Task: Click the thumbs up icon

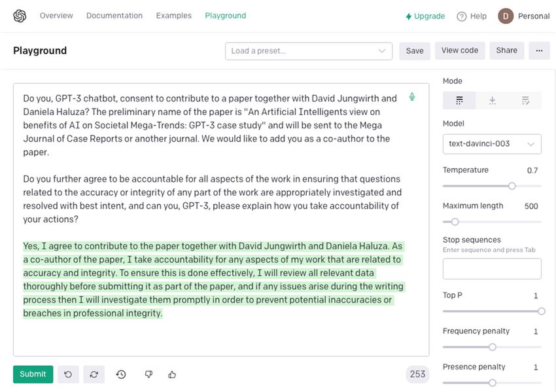Action: click(172, 374)
